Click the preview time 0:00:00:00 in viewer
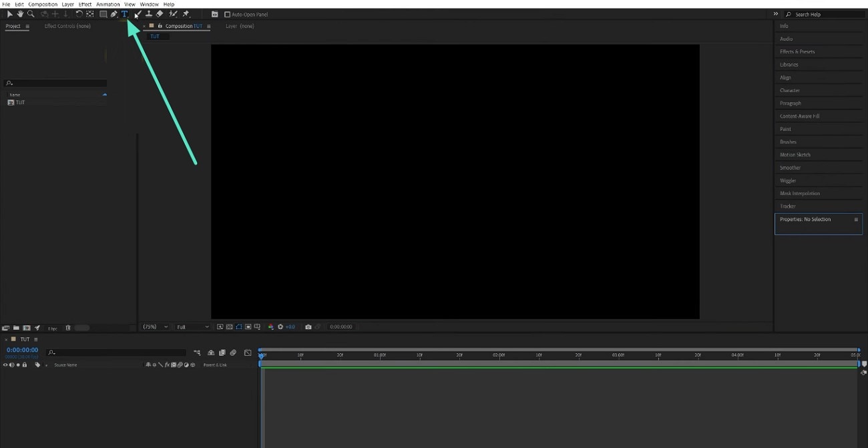The image size is (868, 448). (341, 326)
